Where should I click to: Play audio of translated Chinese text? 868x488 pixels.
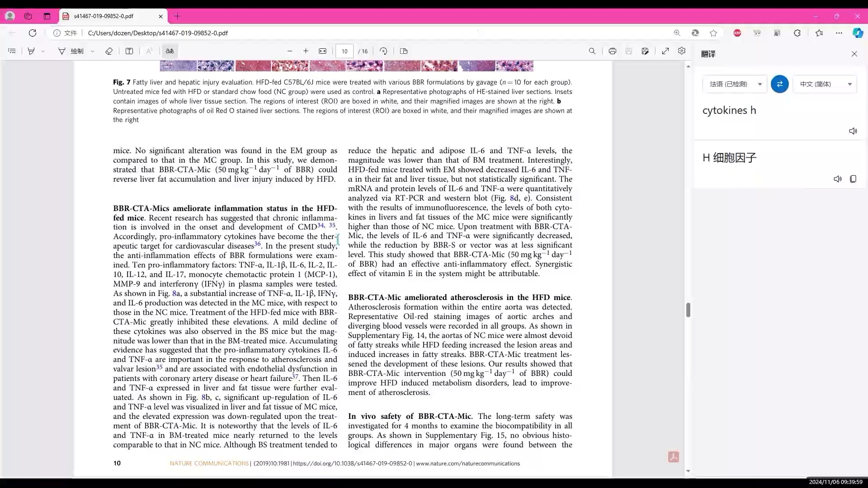[x=837, y=179]
